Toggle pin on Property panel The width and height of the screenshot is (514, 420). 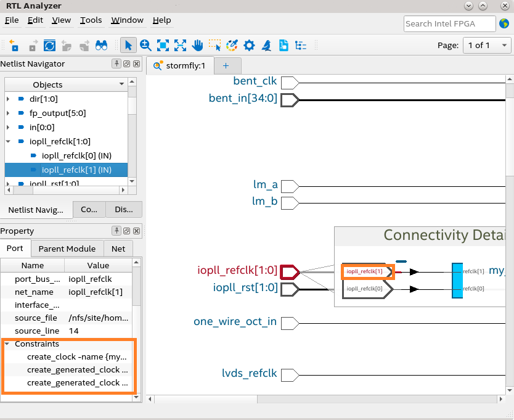(116, 231)
